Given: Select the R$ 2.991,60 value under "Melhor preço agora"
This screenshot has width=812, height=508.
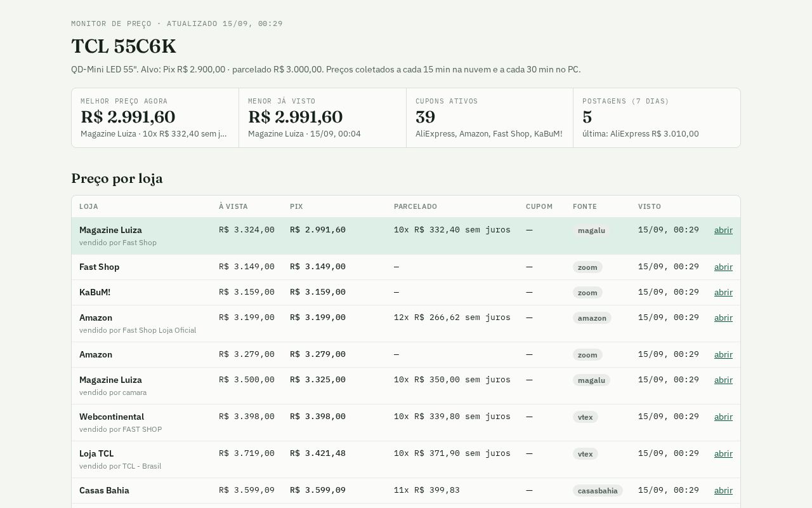Looking at the screenshot, I should point(128,117).
